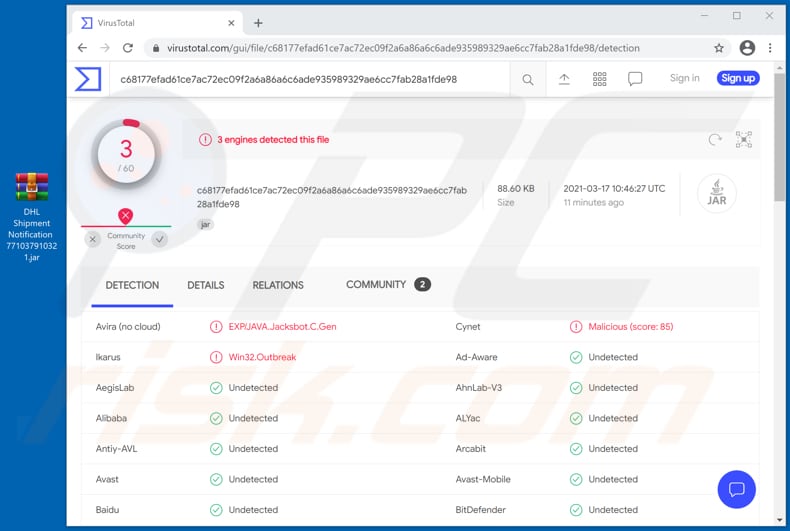Click the Ikarus detection alert icon

point(216,357)
